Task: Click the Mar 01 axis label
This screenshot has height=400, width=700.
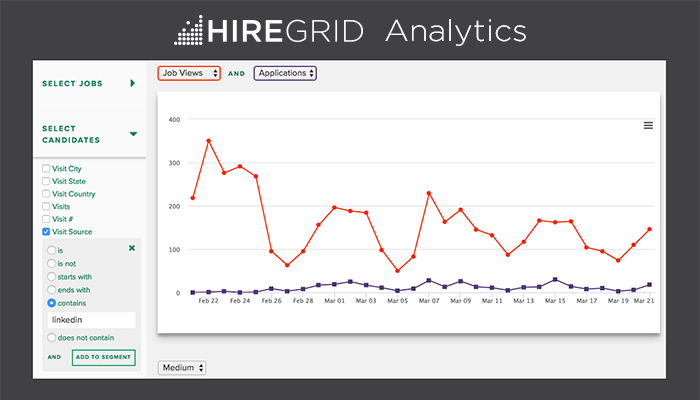Action: tap(334, 301)
